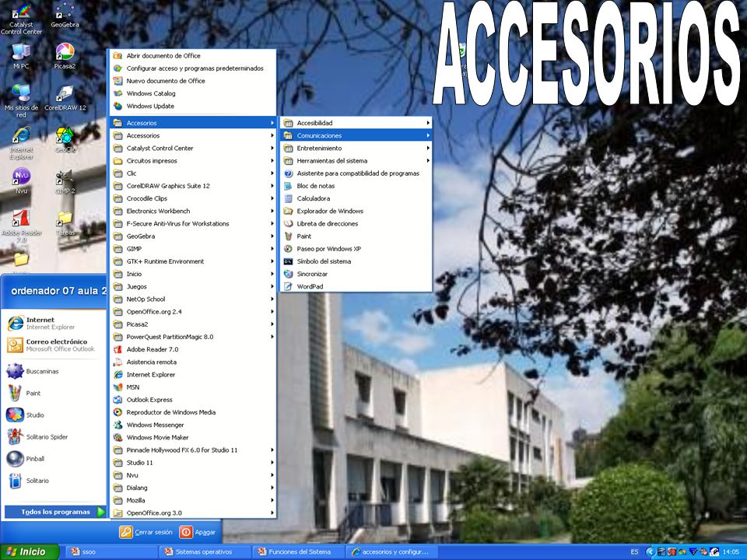Switch to accesorios y configur... taskbar button

392,552
